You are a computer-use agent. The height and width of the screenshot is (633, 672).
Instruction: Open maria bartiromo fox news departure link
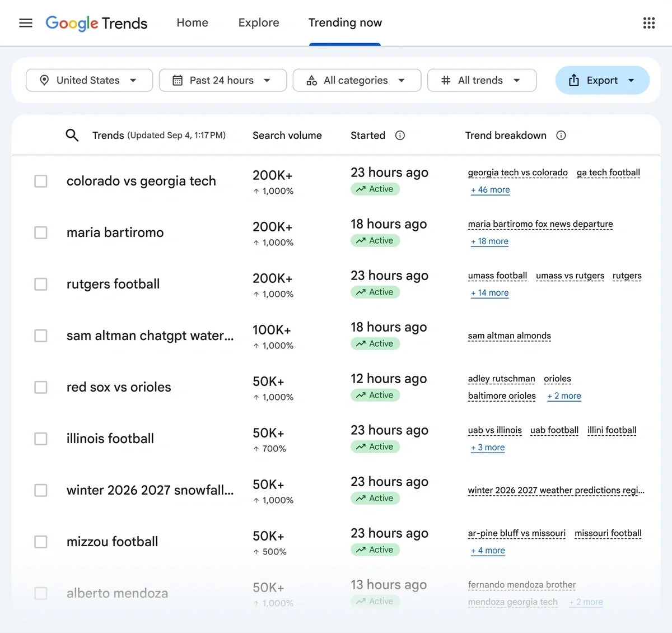[540, 224]
